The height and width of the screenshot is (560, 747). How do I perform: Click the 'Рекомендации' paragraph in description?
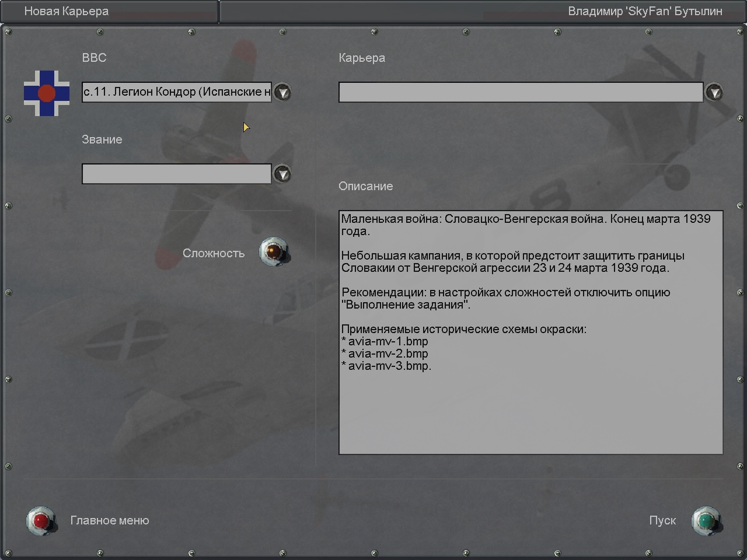[506, 298]
